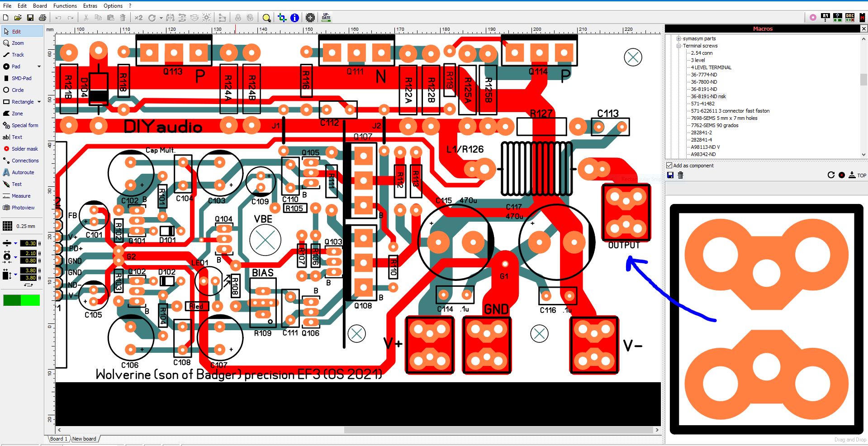Click the Snap to grid starburst icon
The height and width of the screenshot is (446, 868).
207,18
